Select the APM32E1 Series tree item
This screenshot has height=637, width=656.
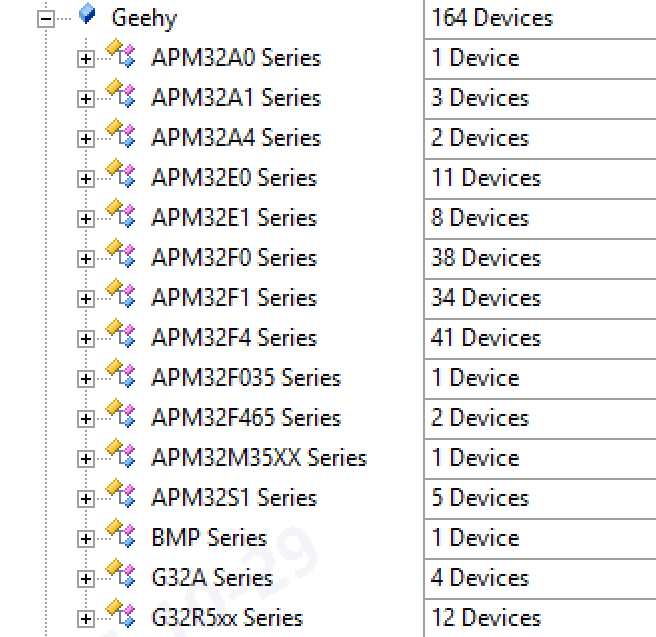point(233,218)
